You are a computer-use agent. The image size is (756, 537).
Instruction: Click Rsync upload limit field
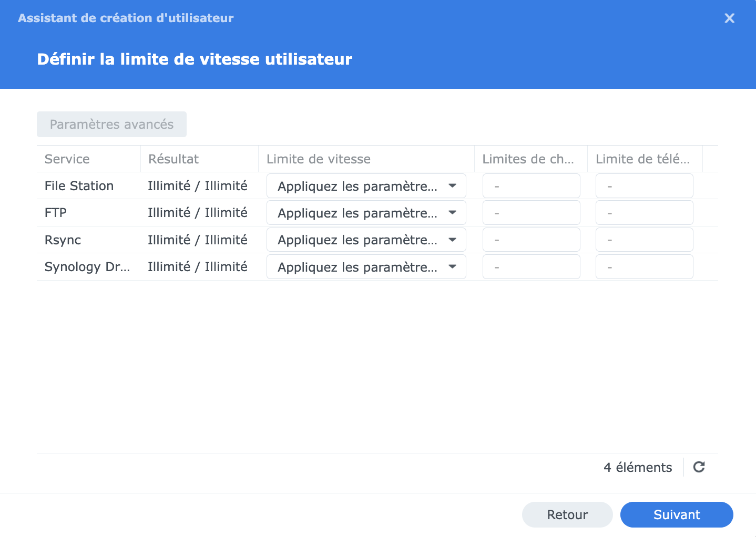(531, 240)
